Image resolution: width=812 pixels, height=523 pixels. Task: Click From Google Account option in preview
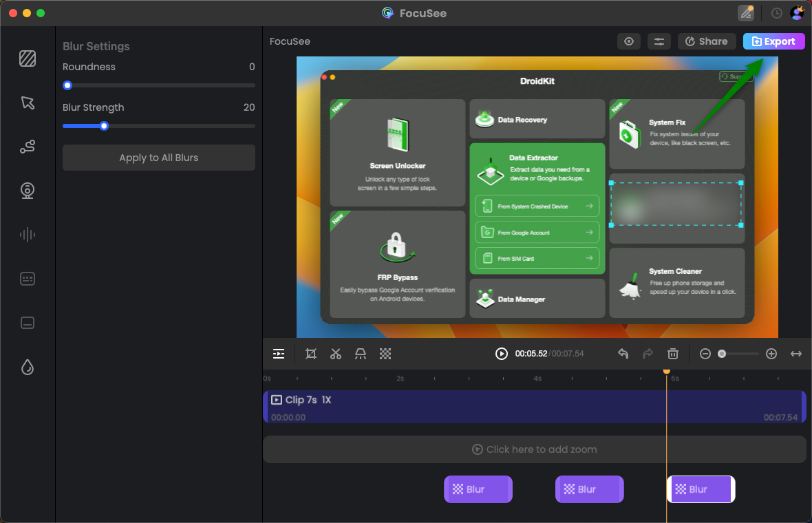[537, 233]
